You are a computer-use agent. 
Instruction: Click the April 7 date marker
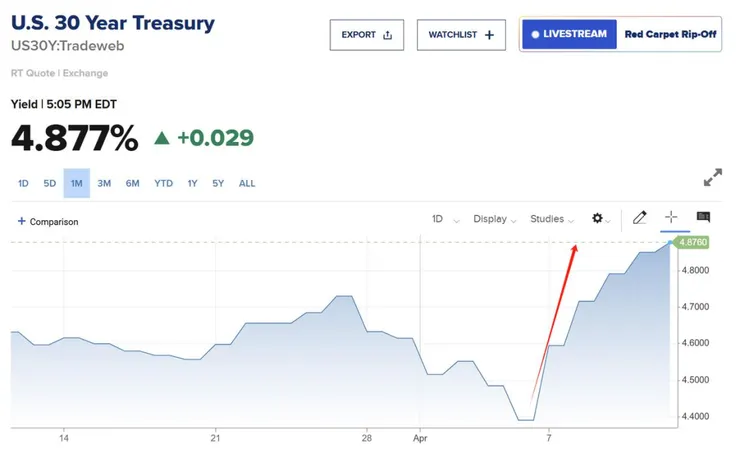(x=548, y=438)
